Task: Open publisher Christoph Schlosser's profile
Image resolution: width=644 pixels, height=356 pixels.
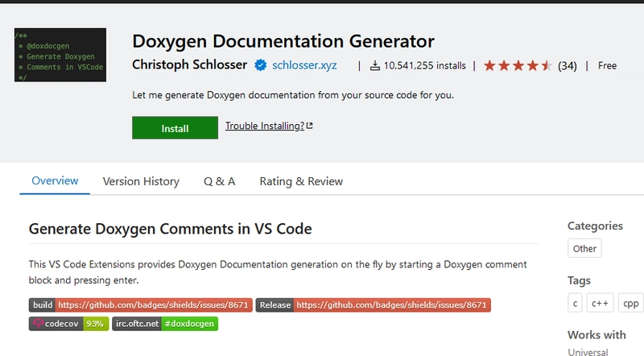Action: pyautogui.click(x=189, y=65)
